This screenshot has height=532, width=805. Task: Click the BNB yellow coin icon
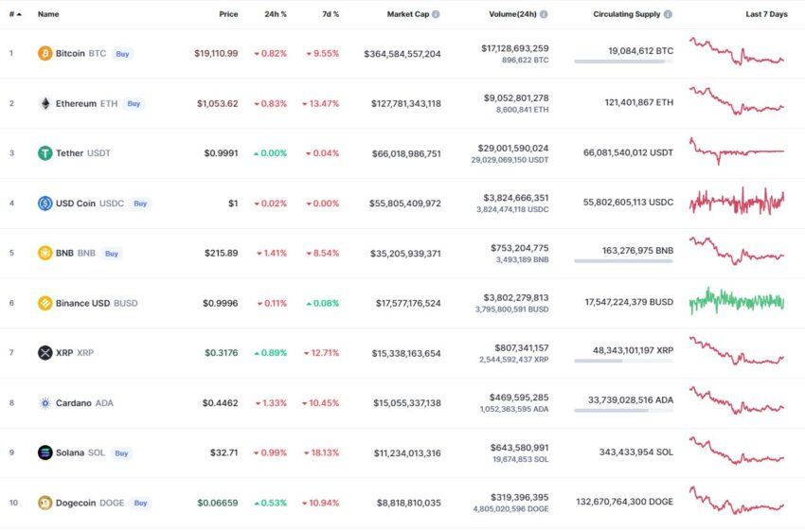pyautogui.click(x=45, y=253)
